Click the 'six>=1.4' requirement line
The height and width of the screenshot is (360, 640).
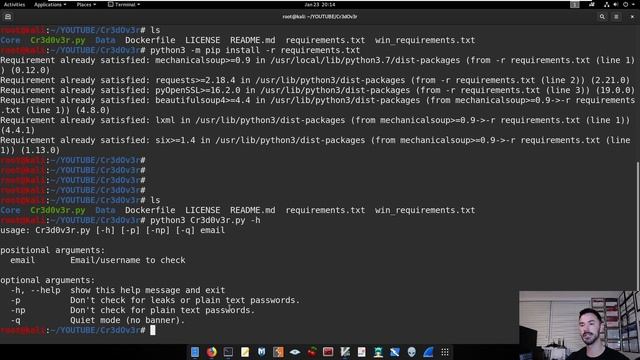click(315, 145)
